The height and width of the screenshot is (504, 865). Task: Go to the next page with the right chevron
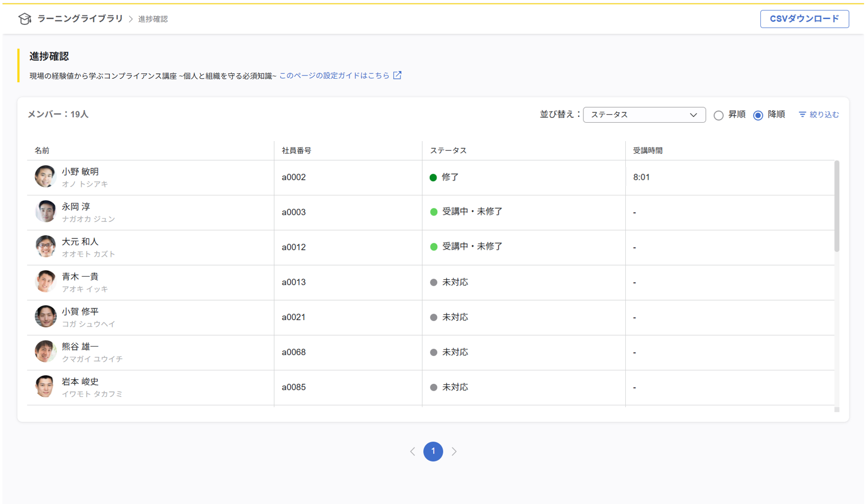point(454,452)
